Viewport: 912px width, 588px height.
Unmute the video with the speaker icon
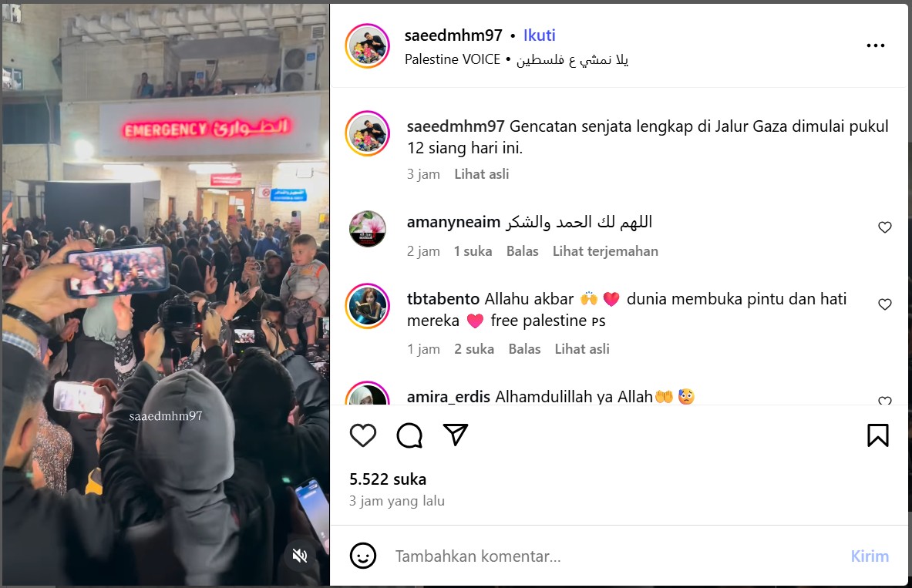pyautogui.click(x=300, y=556)
